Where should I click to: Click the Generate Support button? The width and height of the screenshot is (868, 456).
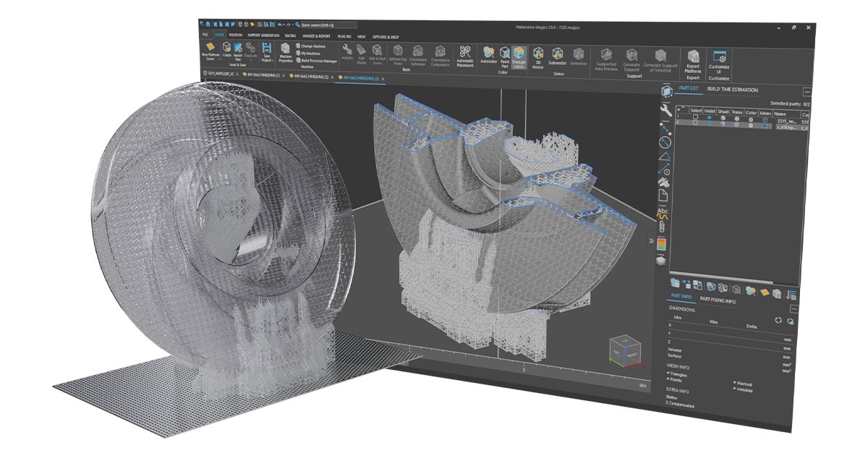[x=631, y=56]
